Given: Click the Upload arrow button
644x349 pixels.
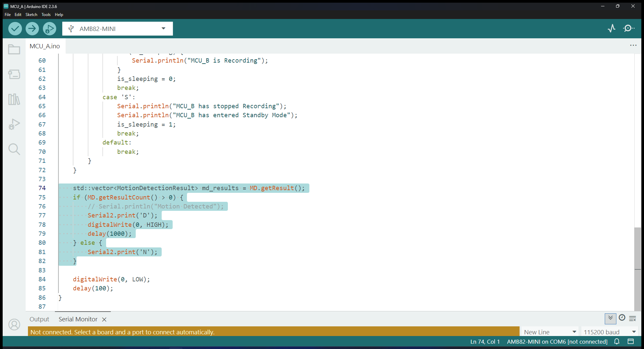Looking at the screenshot, I should click(x=32, y=29).
